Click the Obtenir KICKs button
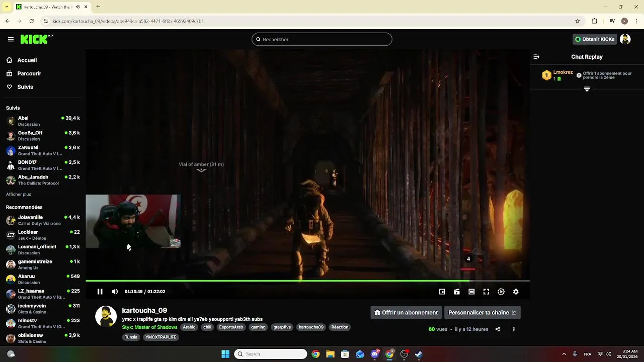The height and width of the screenshot is (362, 644). tap(595, 39)
